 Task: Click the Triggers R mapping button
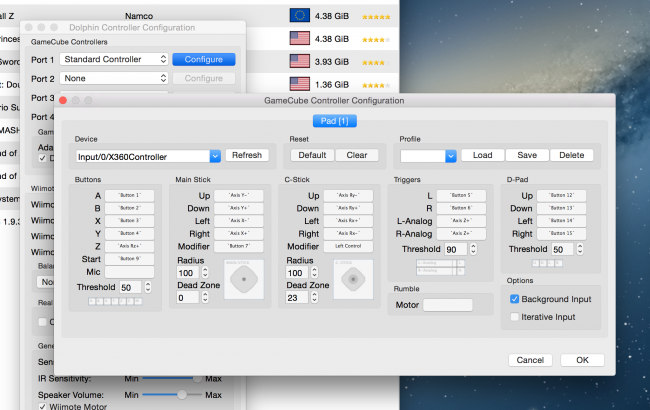coord(461,208)
